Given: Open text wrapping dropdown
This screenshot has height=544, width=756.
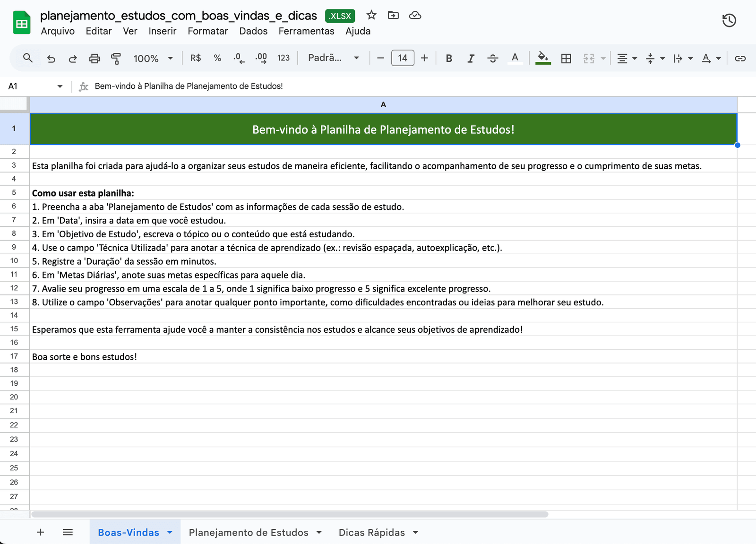Looking at the screenshot, I should 683,58.
